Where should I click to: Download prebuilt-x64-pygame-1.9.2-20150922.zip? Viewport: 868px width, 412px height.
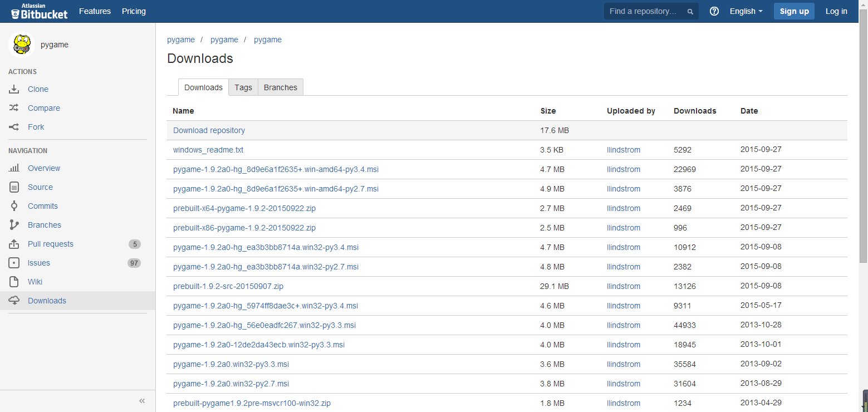click(244, 208)
